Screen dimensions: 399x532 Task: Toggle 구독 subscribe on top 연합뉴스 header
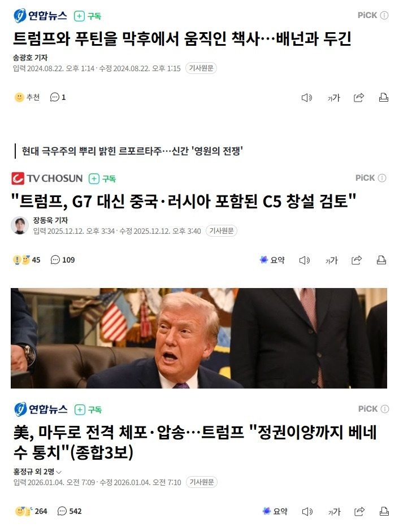tap(88, 16)
